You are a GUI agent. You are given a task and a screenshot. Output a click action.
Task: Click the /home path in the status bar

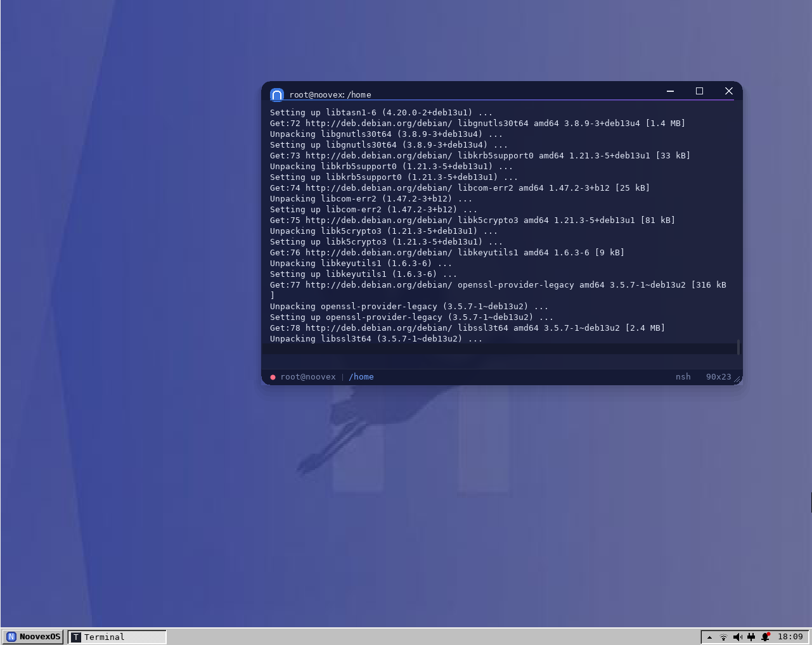click(361, 377)
